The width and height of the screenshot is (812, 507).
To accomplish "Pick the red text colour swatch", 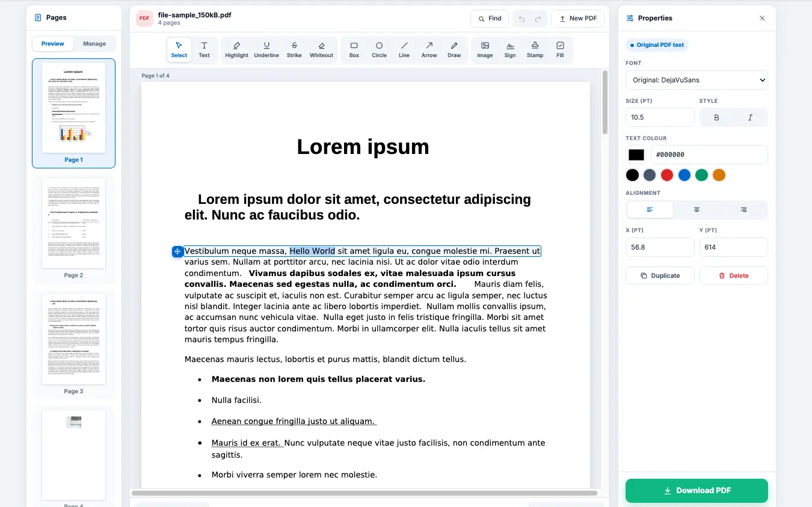I will (667, 175).
